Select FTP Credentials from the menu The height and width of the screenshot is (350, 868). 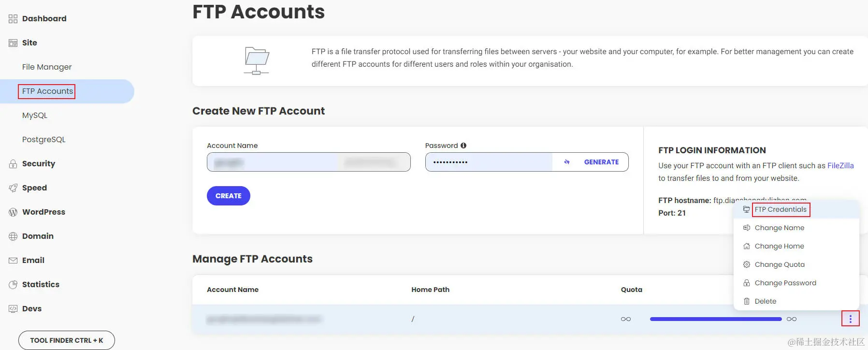coord(780,209)
